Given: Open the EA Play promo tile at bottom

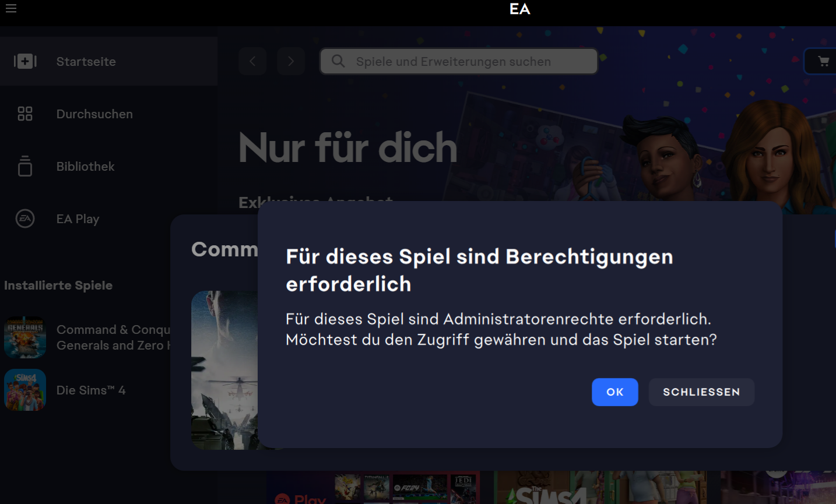Looking at the screenshot, I should click(373, 488).
